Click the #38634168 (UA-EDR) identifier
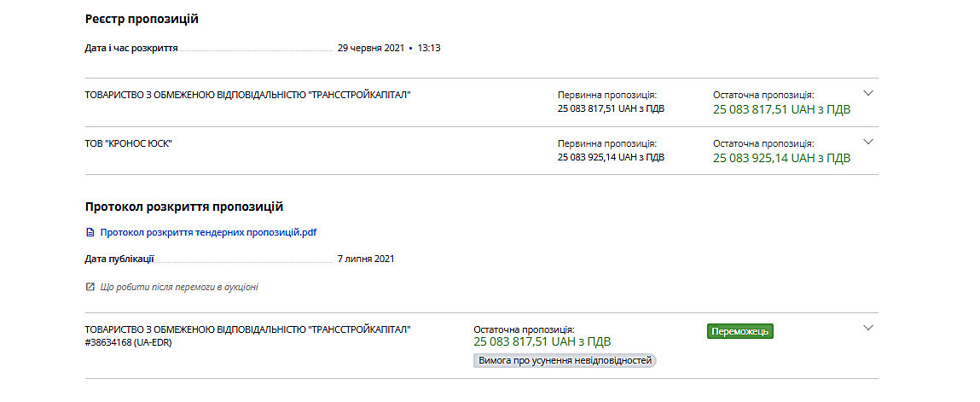 [x=128, y=342]
